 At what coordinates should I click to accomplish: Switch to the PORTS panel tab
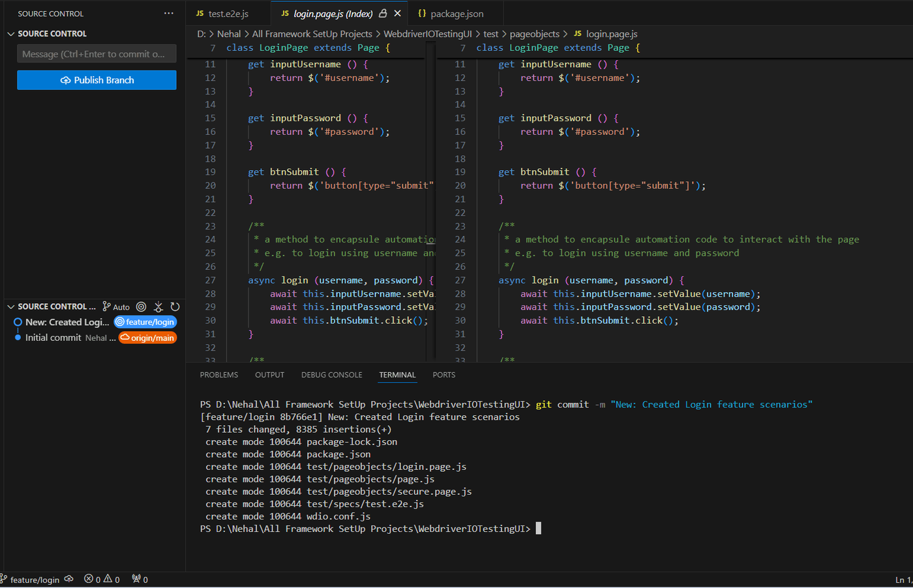[444, 375]
